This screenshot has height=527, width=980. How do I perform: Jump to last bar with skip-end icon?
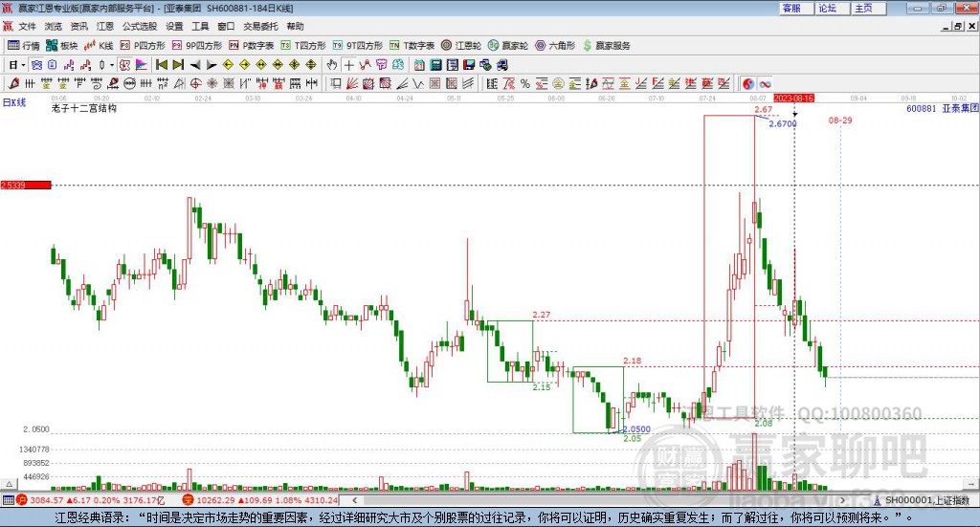(178, 65)
